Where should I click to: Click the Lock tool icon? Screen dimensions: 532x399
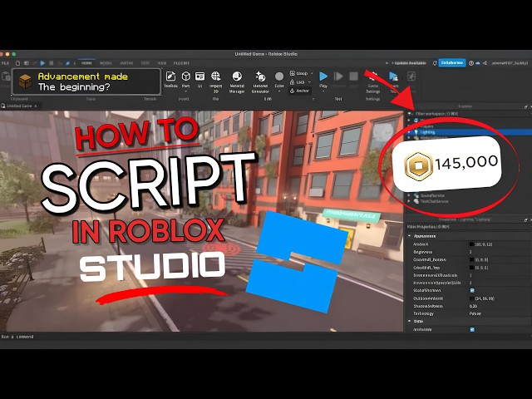click(x=292, y=81)
